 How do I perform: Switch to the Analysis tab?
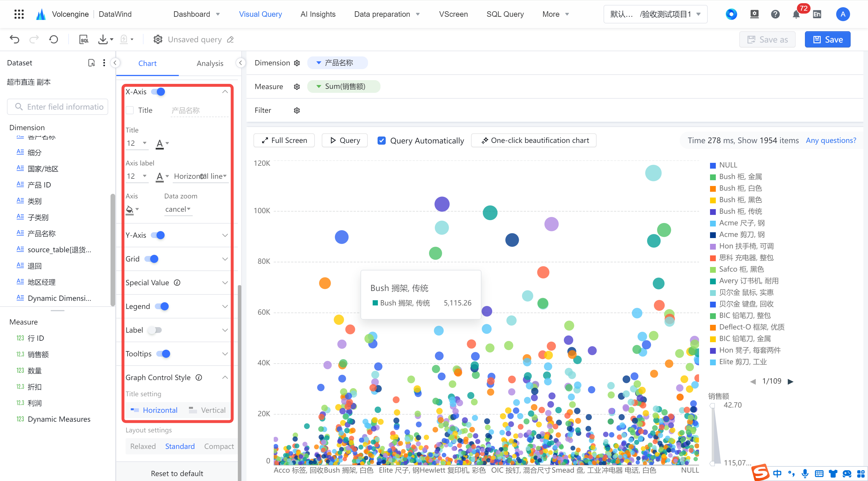click(x=210, y=63)
